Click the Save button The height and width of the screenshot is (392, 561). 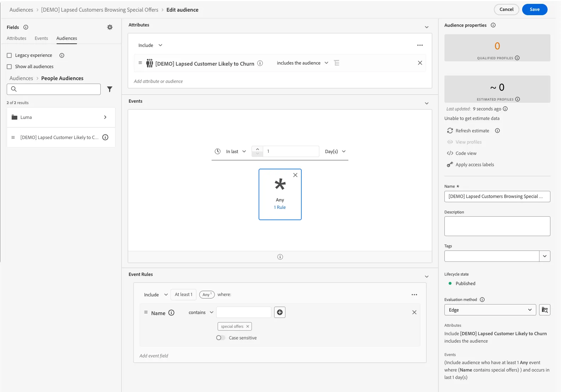click(x=535, y=10)
